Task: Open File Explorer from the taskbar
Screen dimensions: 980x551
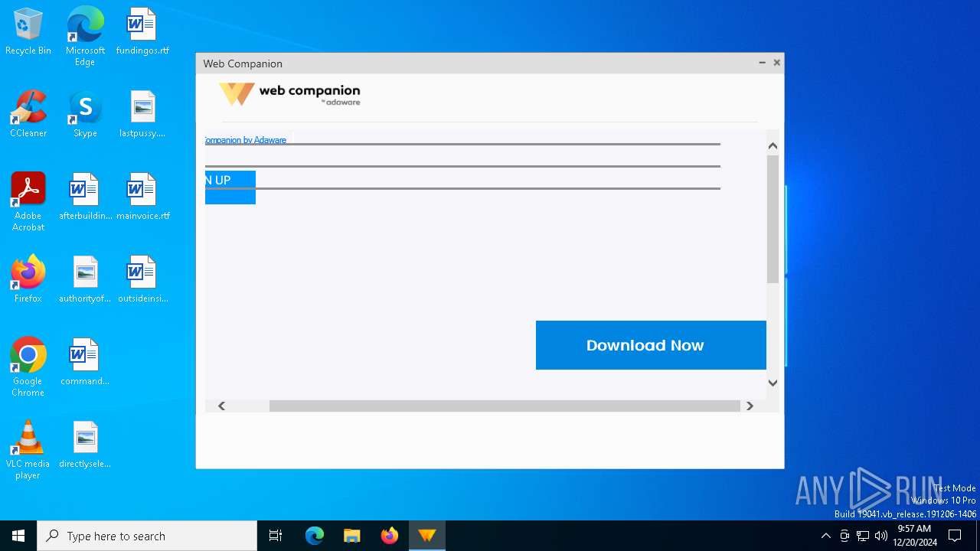Action: (351, 536)
